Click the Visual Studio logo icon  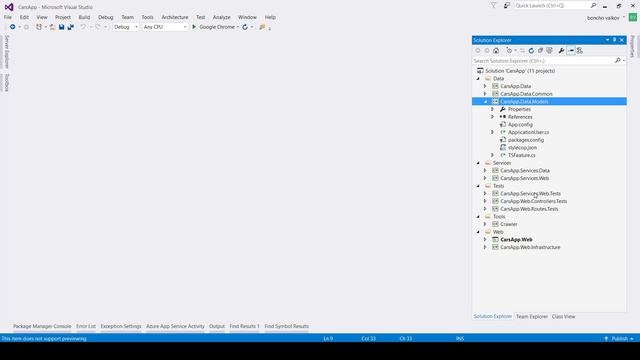pyautogui.click(x=9, y=7)
